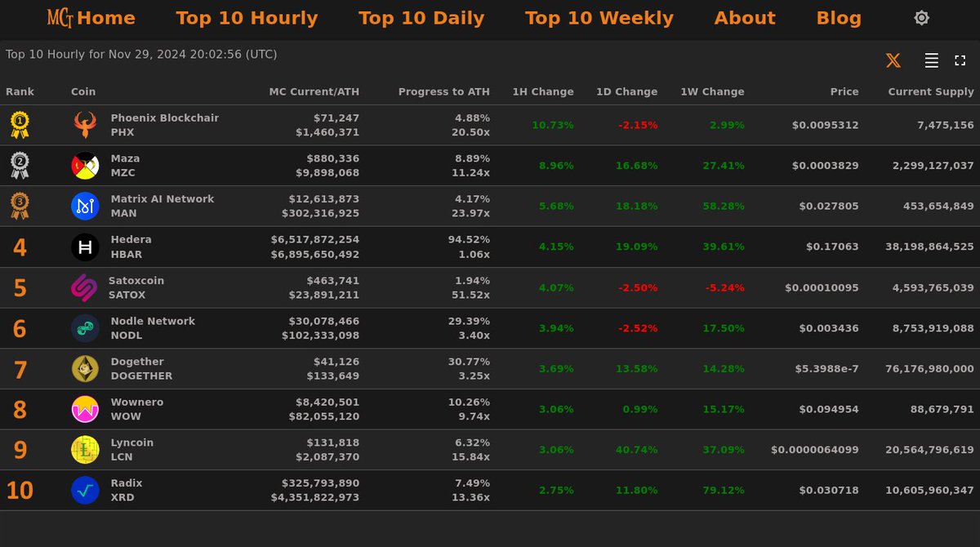This screenshot has height=547, width=980.
Task: Open the settings gear icon
Action: [x=921, y=18]
